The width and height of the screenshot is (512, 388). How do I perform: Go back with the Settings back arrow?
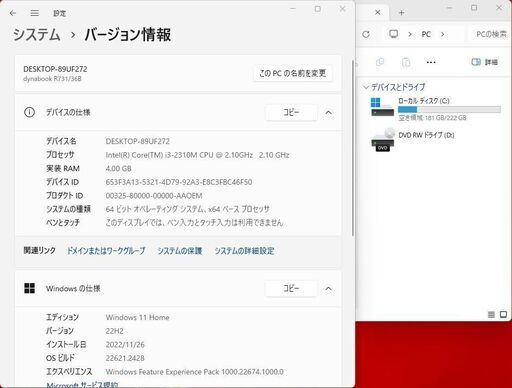point(13,13)
